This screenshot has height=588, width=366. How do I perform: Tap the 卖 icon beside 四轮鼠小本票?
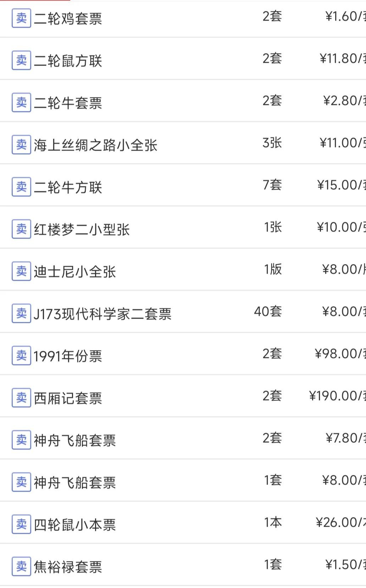pos(21,524)
